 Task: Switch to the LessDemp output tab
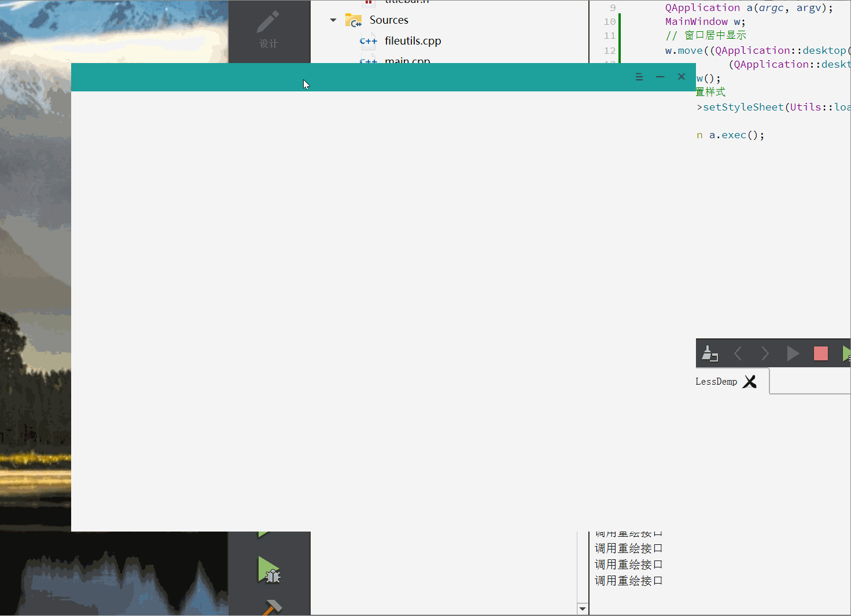(x=716, y=381)
